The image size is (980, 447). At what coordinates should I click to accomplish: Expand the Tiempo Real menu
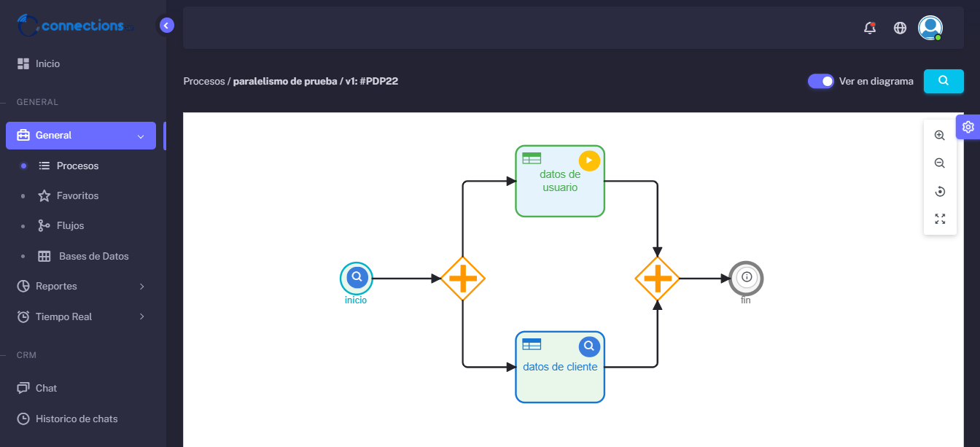click(x=81, y=316)
